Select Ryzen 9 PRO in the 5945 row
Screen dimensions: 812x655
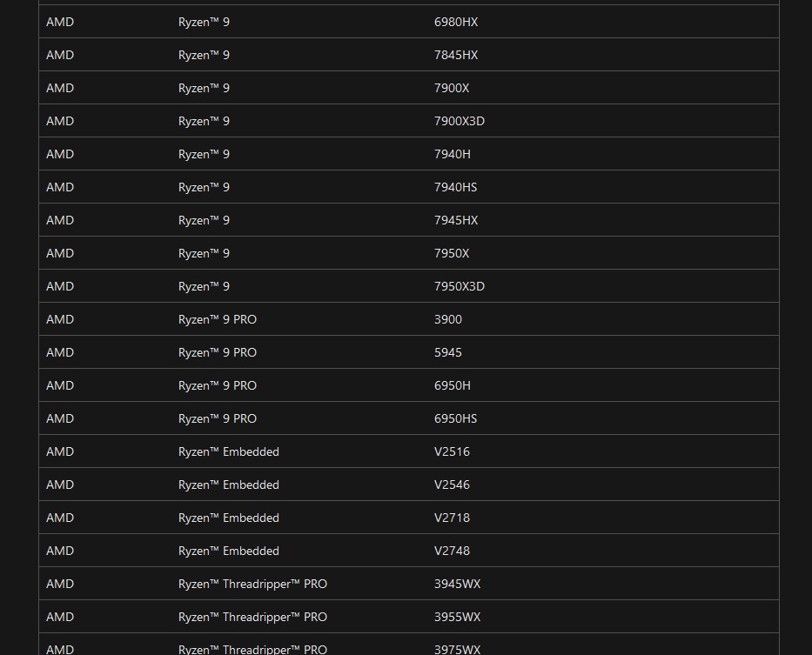(218, 352)
